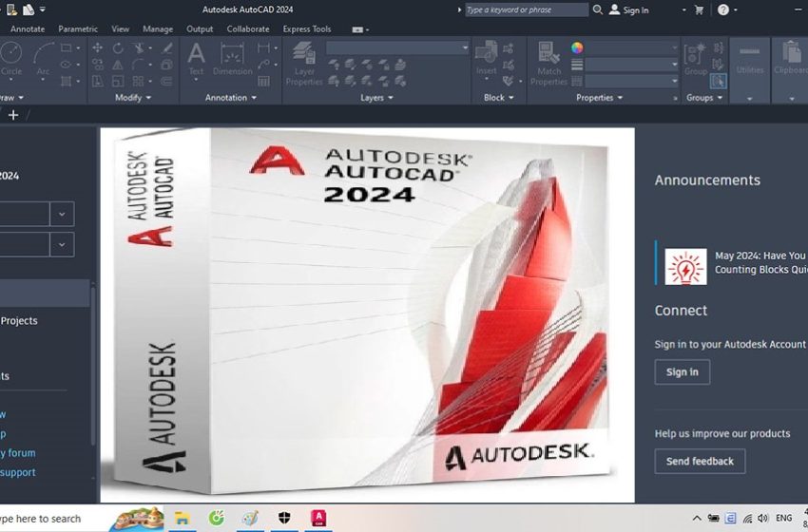
Task: Open the linetype dropdown in Properties
Action: point(631,81)
